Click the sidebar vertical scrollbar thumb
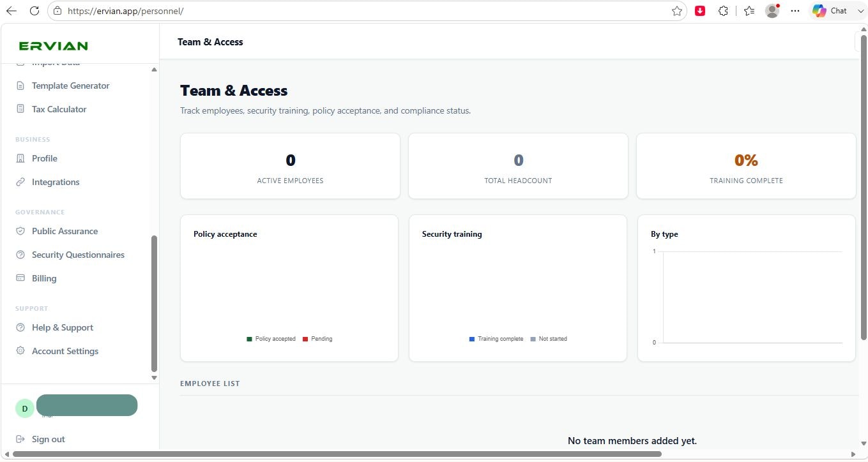 coord(154,304)
